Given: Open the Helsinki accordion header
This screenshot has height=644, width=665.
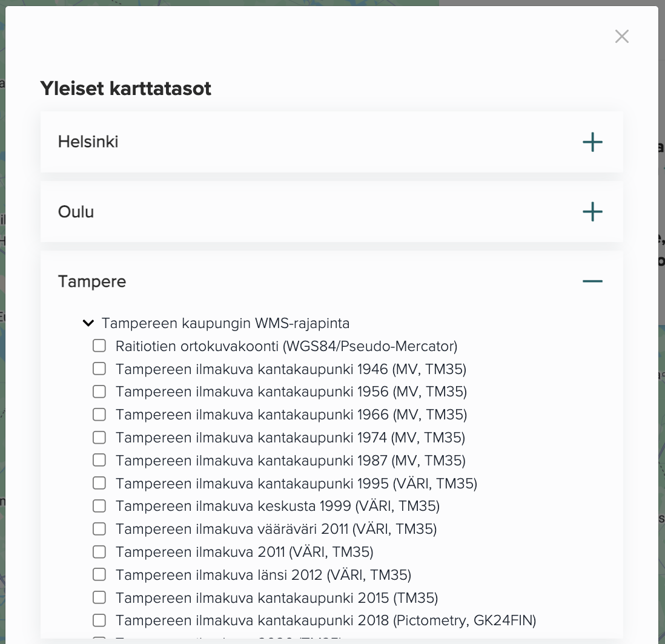Looking at the screenshot, I should click(x=332, y=142).
